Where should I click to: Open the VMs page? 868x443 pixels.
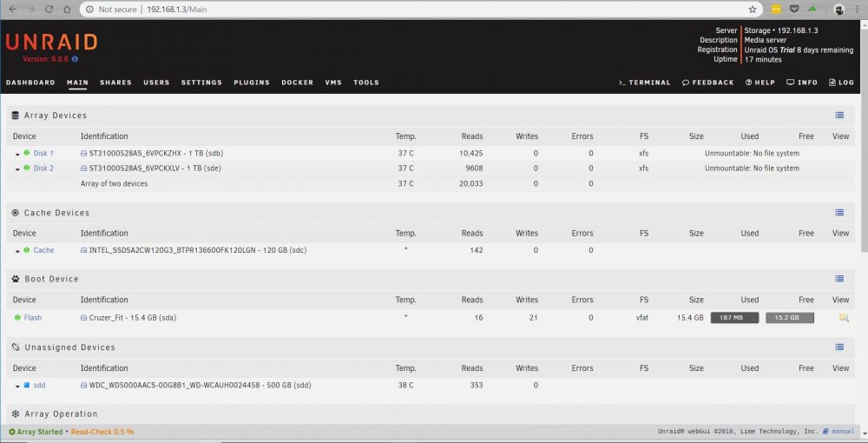coord(333,82)
